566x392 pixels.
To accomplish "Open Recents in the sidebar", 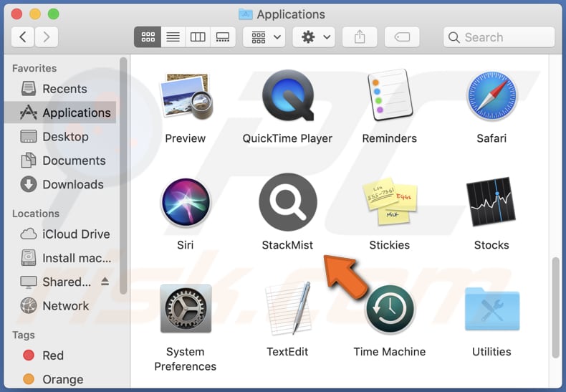I will 60,89.
